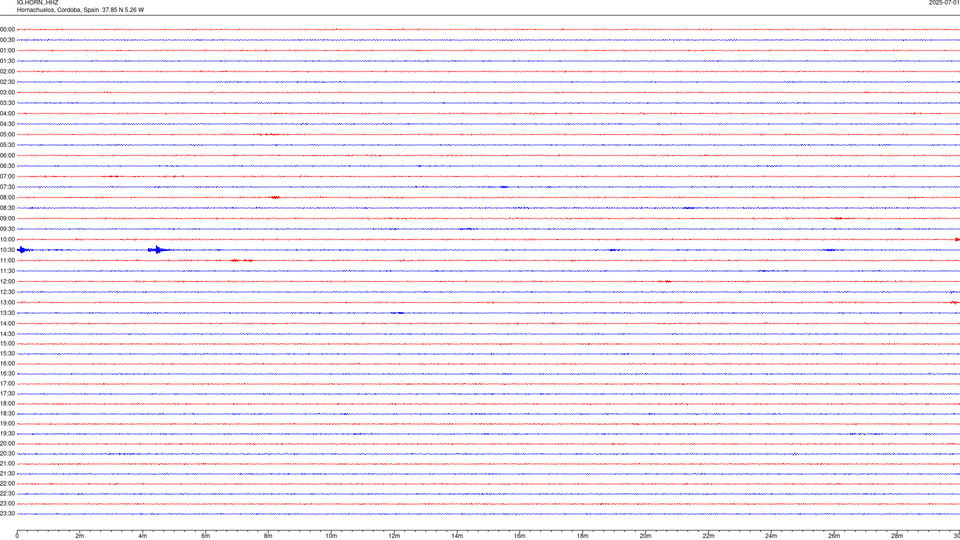Screen dimensions: 960x540
Task: Select the 17:00 row label
Action: pos(7,384)
